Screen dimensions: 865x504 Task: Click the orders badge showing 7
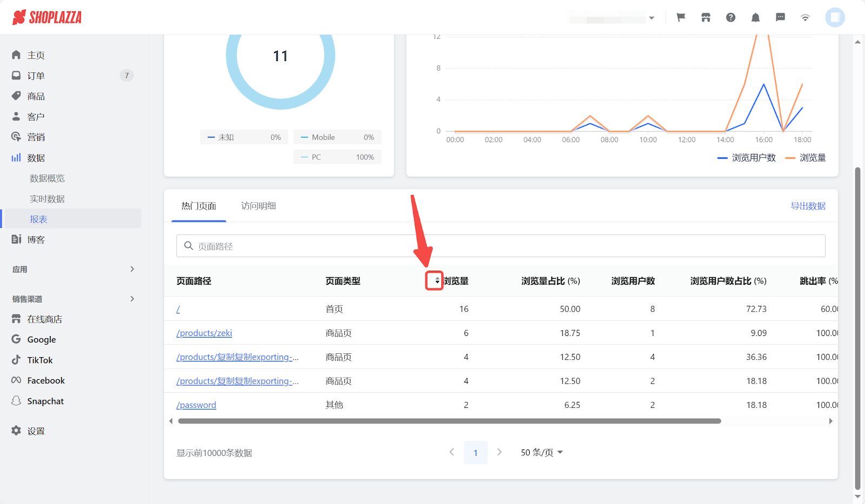click(x=127, y=76)
